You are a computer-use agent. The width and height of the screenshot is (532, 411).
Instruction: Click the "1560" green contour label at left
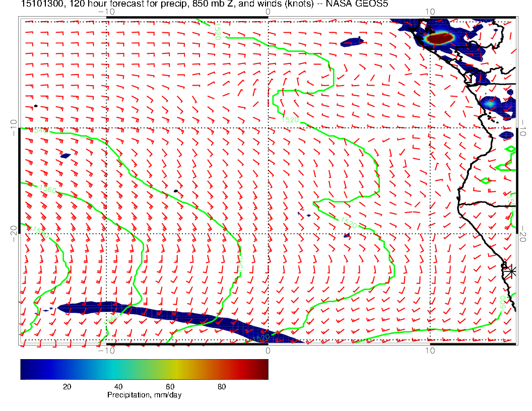tap(48, 190)
